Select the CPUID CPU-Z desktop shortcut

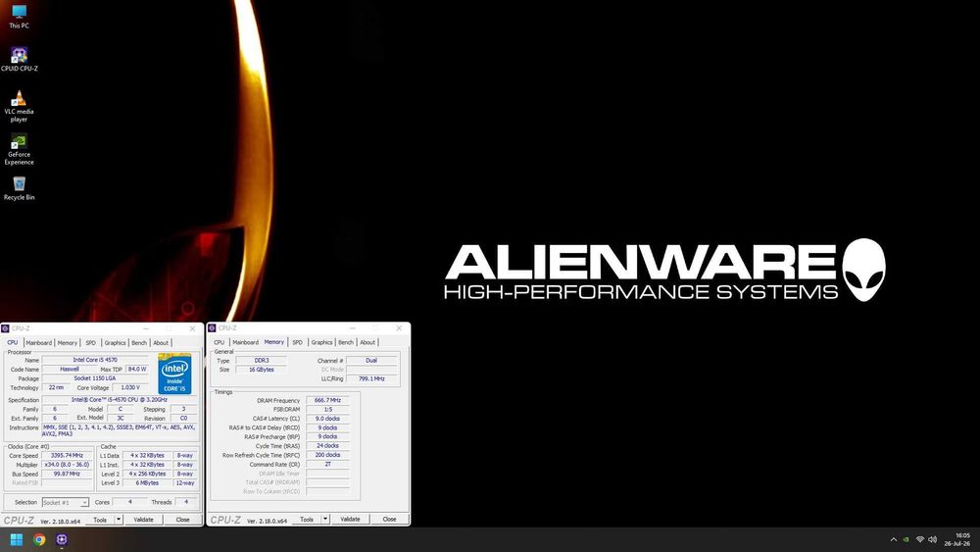[19, 60]
